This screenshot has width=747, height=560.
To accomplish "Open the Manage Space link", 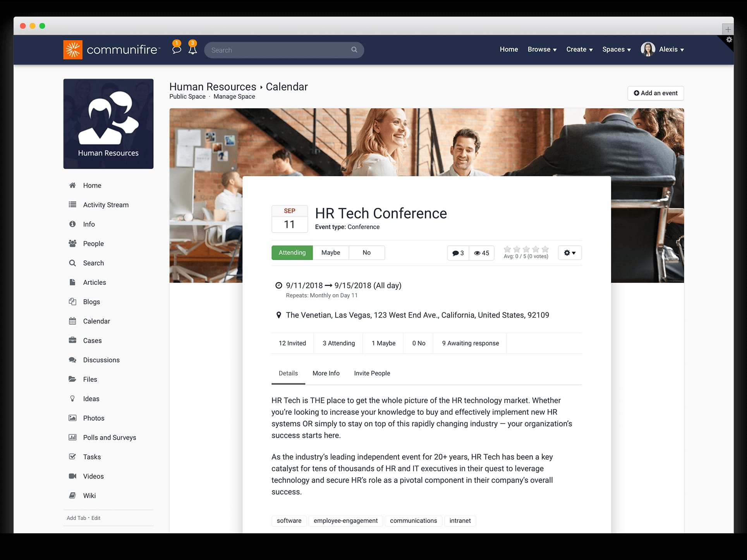I will pyautogui.click(x=234, y=96).
